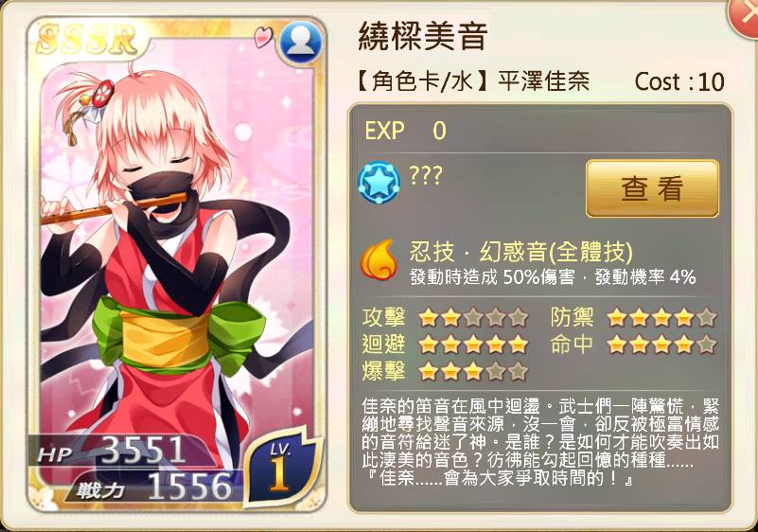Click the 命中 star rating row

(633, 345)
